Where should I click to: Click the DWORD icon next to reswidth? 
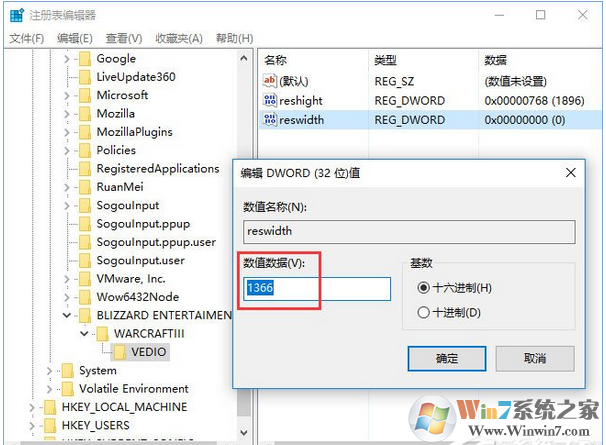pyautogui.click(x=269, y=119)
